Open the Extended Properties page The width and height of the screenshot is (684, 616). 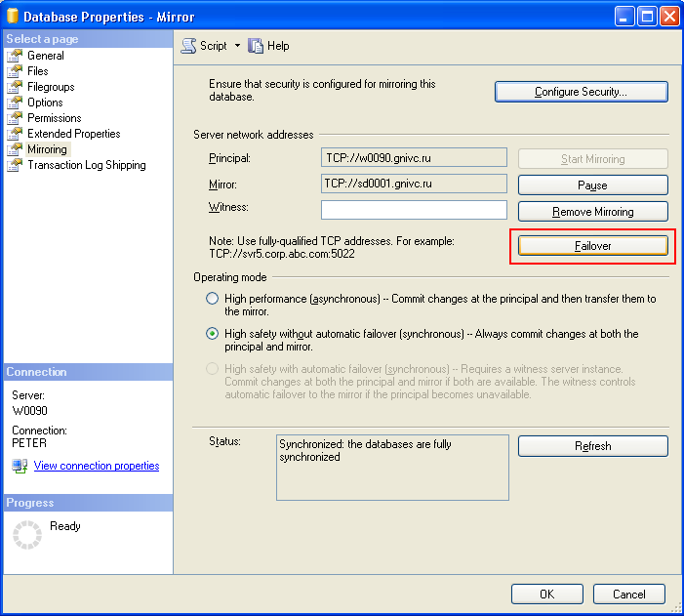tap(74, 134)
